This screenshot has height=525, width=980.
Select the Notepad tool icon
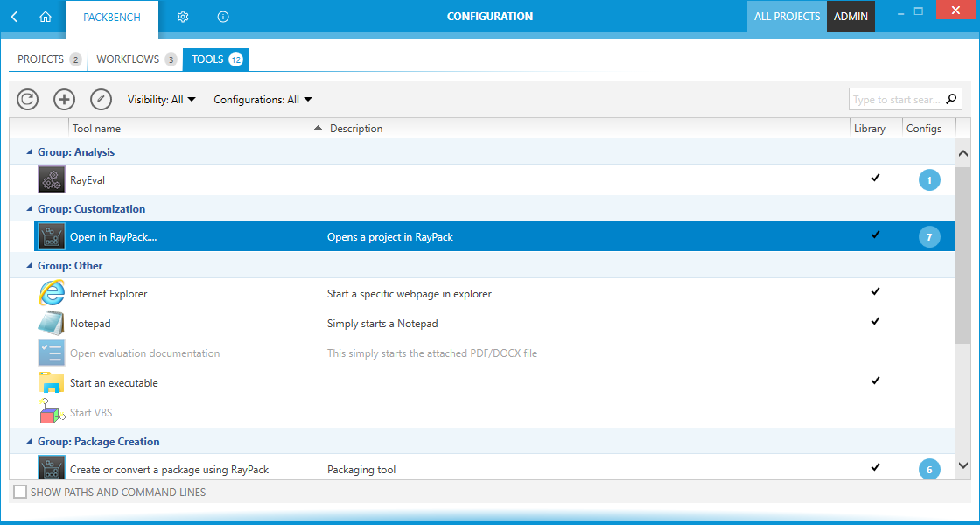pos(52,322)
